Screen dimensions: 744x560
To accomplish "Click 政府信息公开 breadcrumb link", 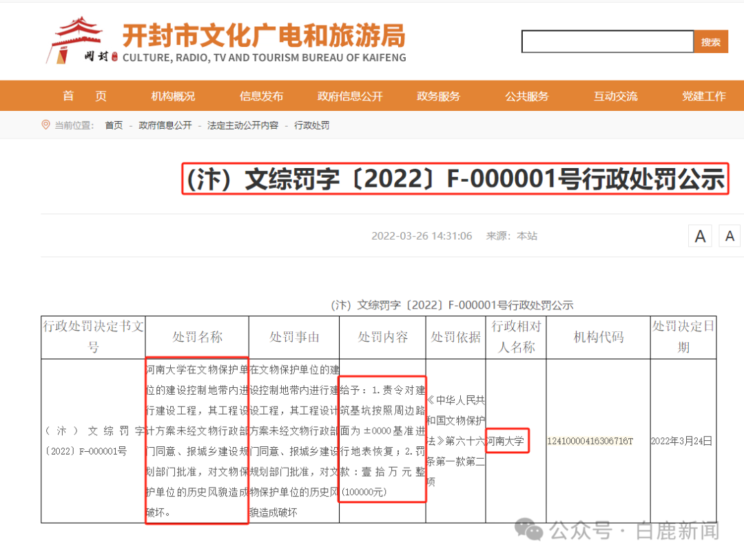I will 165,125.
